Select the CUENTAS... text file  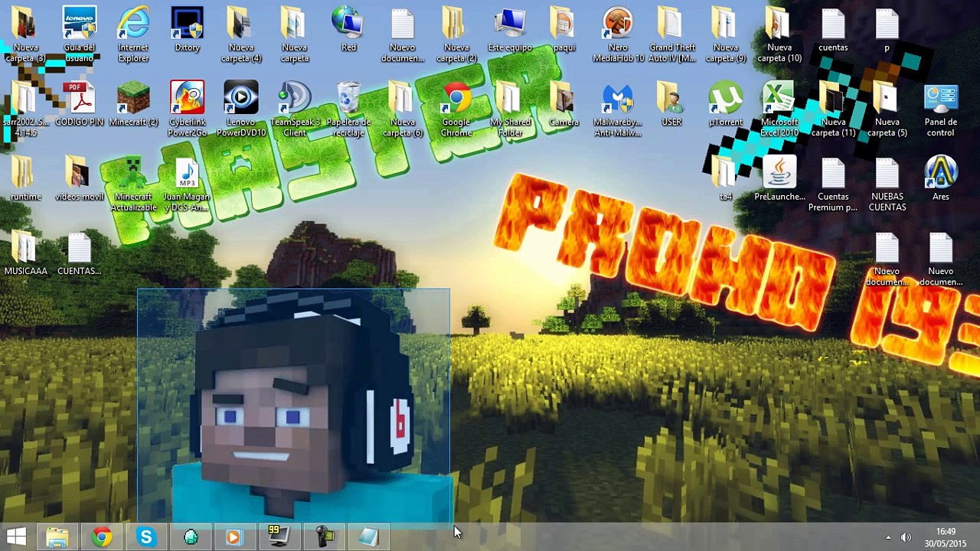(79, 253)
